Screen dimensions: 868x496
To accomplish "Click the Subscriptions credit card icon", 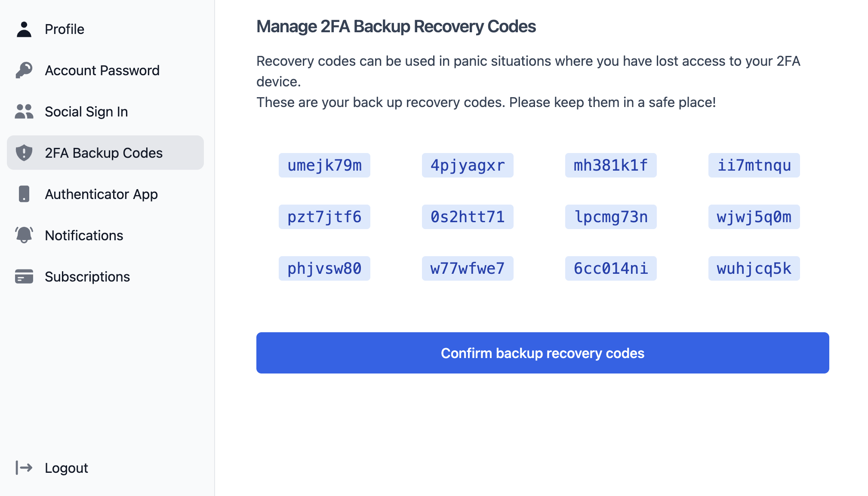I will (x=24, y=277).
